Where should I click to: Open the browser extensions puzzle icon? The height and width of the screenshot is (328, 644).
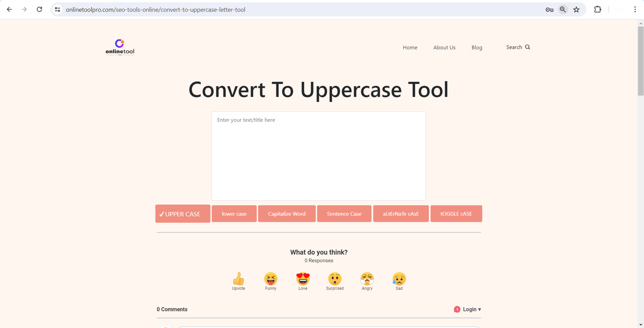(x=598, y=10)
